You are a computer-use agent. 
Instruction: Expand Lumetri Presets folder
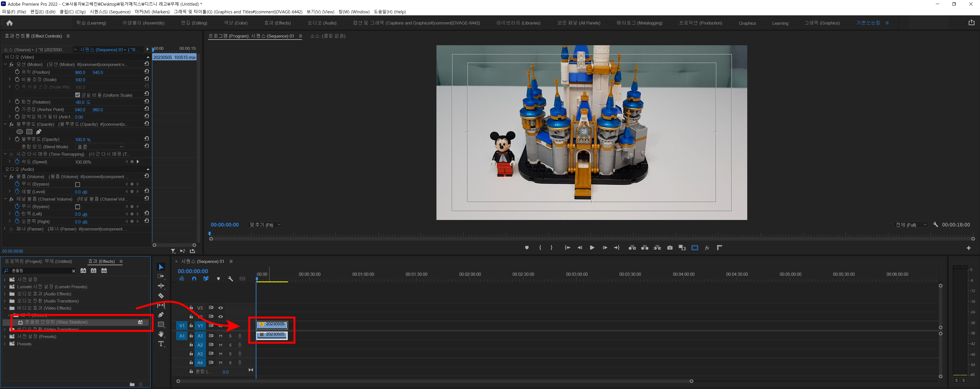click(x=5, y=287)
